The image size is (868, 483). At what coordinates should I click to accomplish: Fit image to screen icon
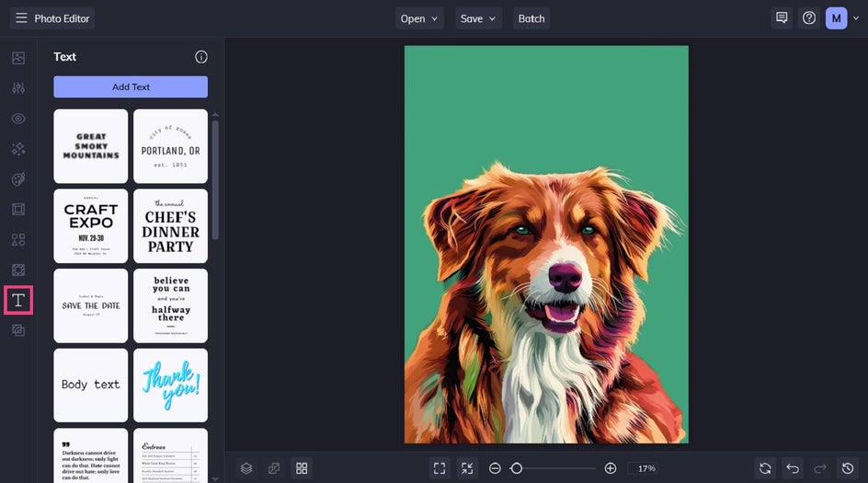coord(440,468)
